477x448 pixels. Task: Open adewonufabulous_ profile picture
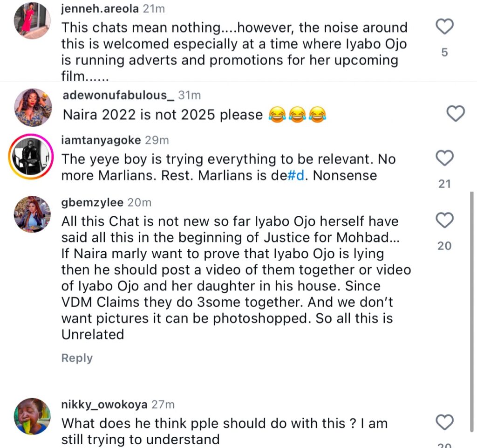33,107
